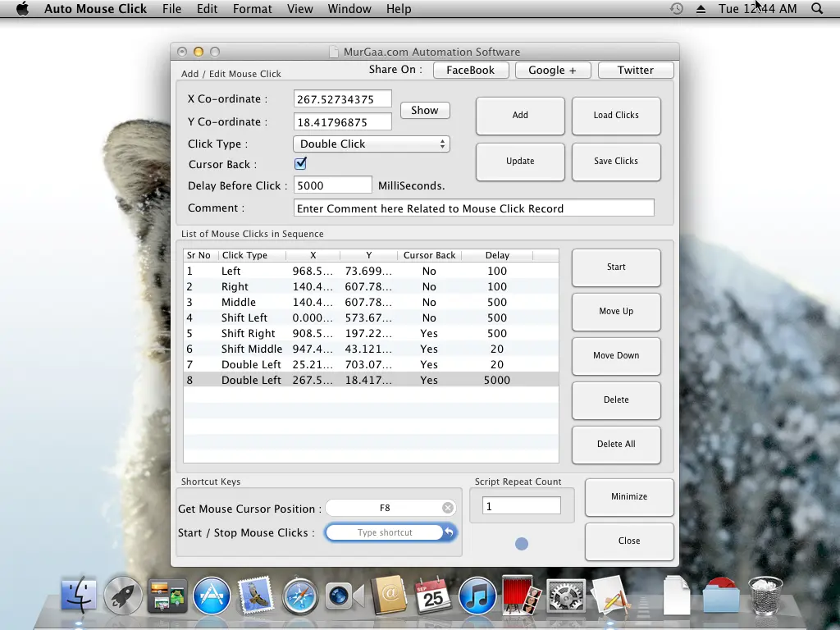The image size is (840, 630).
Task: Open iTunes from the dock
Action: pyautogui.click(x=477, y=596)
